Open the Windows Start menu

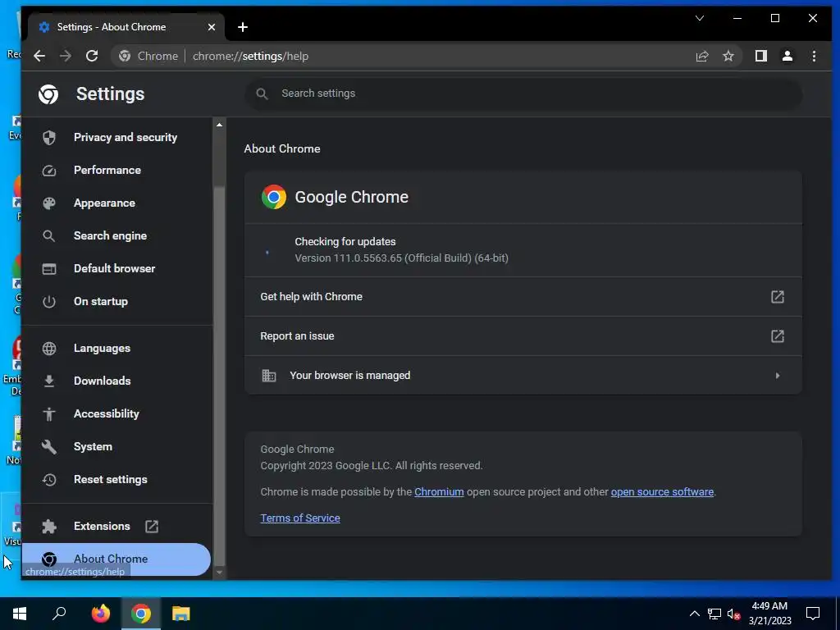tap(20, 614)
